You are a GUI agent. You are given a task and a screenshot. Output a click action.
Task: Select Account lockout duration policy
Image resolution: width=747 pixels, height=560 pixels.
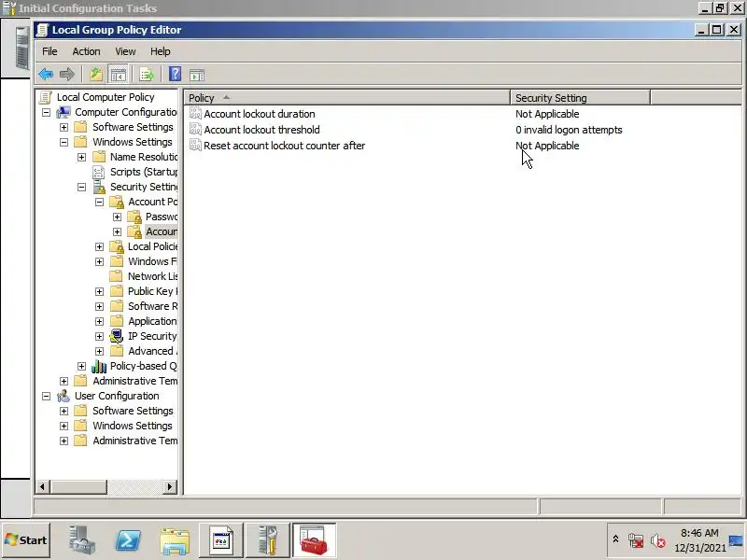(x=260, y=114)
